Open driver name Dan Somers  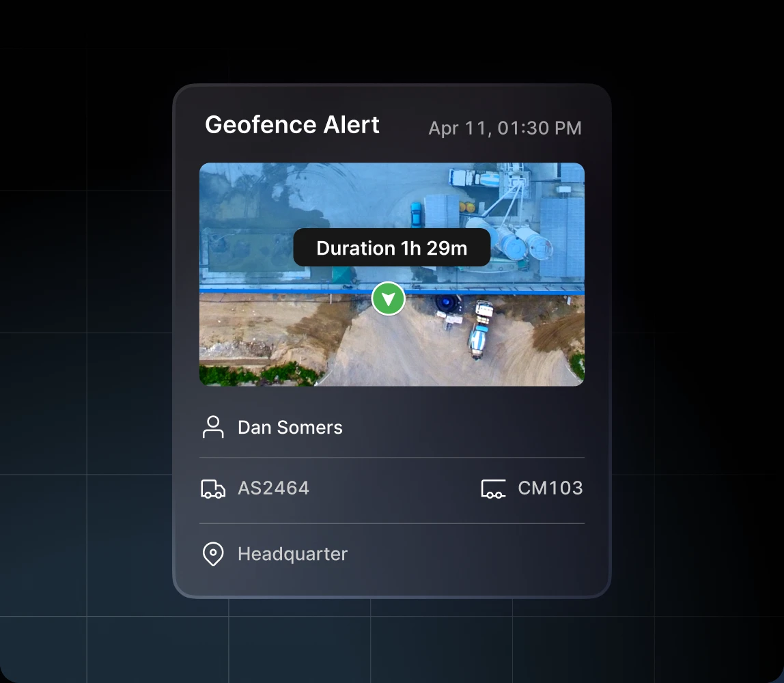point(290,428)
